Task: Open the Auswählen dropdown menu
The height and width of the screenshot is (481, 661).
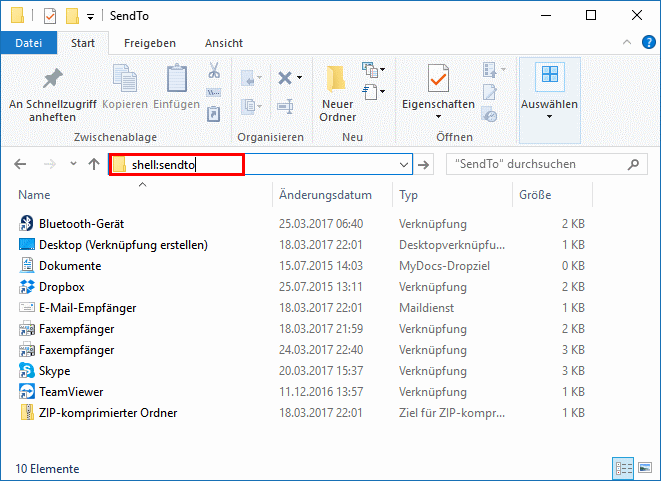Action: tap(549, 100)
